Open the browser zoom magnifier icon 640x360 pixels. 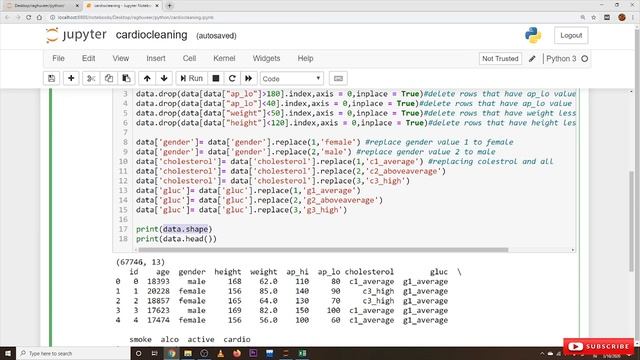click(583, 18)
